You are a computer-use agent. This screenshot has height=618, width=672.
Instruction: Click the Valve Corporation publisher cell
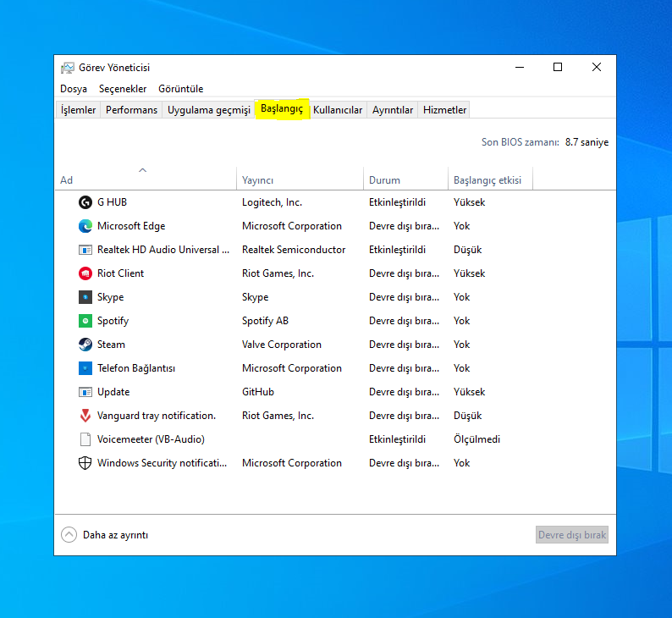tap(282, 345)
